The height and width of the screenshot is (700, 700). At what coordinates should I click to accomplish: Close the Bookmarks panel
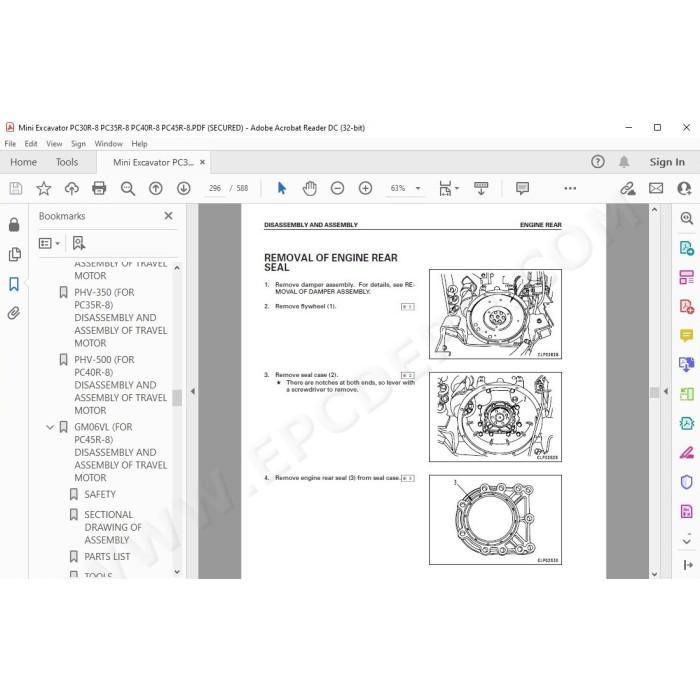pos(168,216)
